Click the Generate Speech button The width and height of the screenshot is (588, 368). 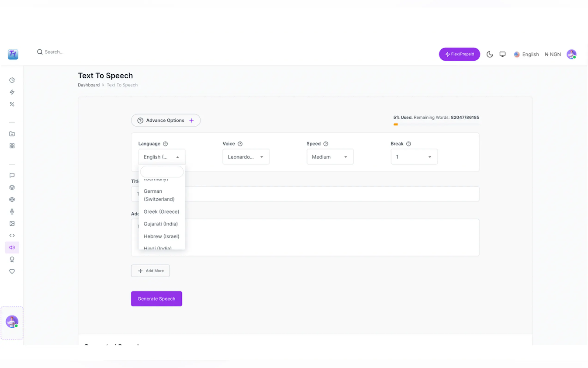coord(156,299)
